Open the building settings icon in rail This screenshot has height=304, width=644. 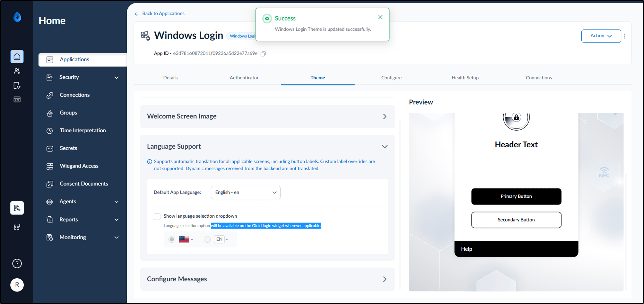[17, 208]
